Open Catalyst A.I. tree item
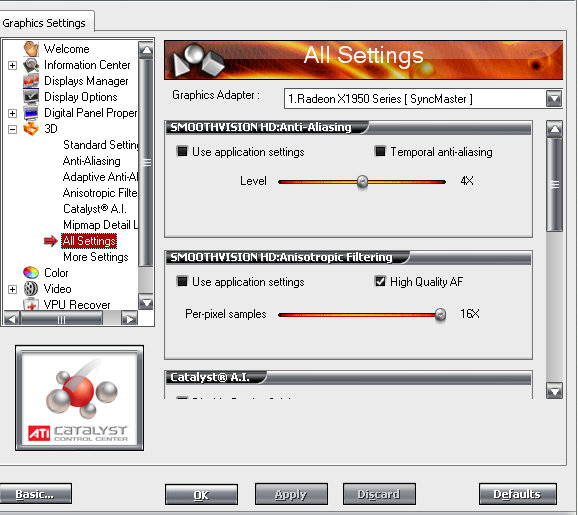 tap(95, 209)
